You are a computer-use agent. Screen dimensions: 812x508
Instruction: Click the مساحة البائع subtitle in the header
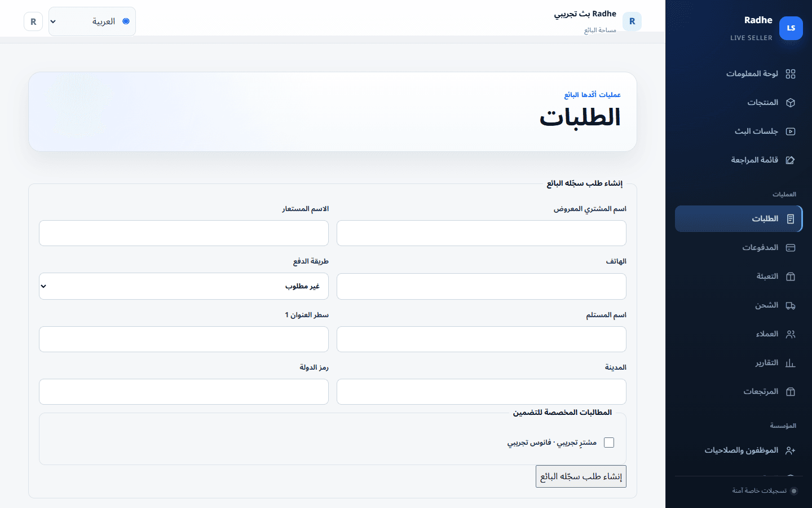coord(600,30)
